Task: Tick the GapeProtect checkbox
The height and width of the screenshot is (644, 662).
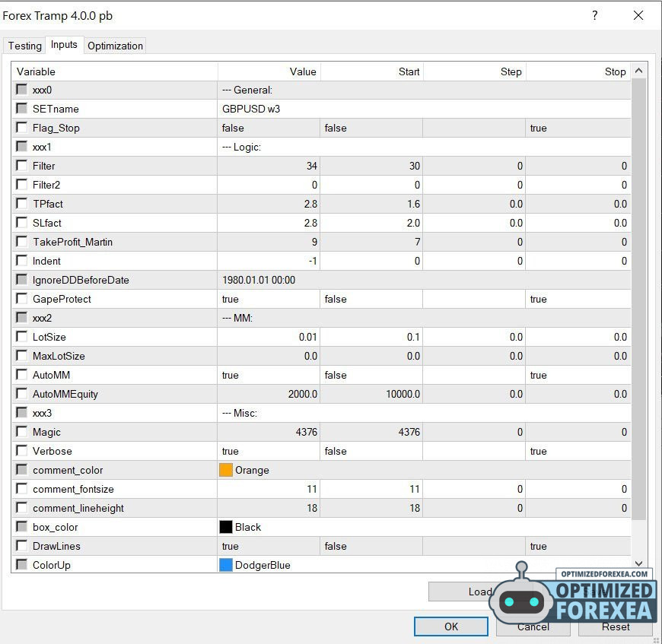Action: pyautogui.click(x=21, y=299)
